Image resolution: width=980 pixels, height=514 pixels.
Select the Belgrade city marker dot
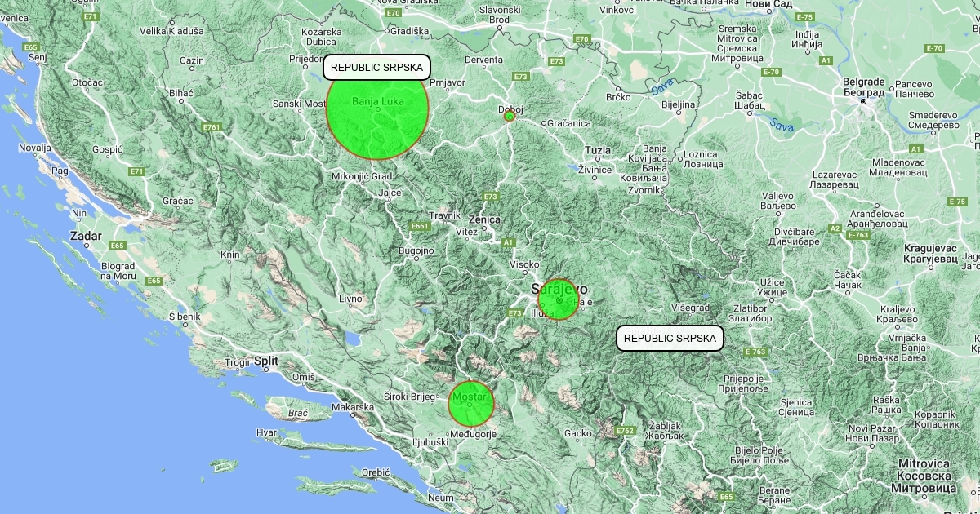[x=863, y=100]
